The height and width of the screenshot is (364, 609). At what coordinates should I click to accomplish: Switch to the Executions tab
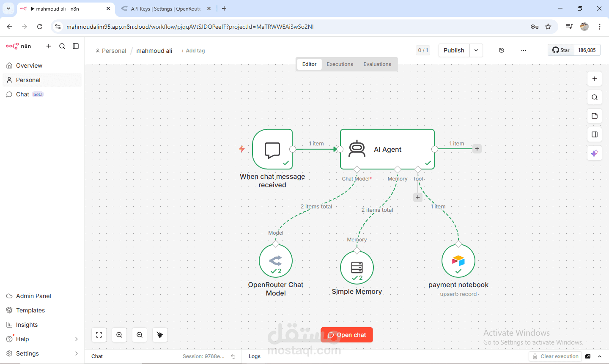tap(340, 64)
